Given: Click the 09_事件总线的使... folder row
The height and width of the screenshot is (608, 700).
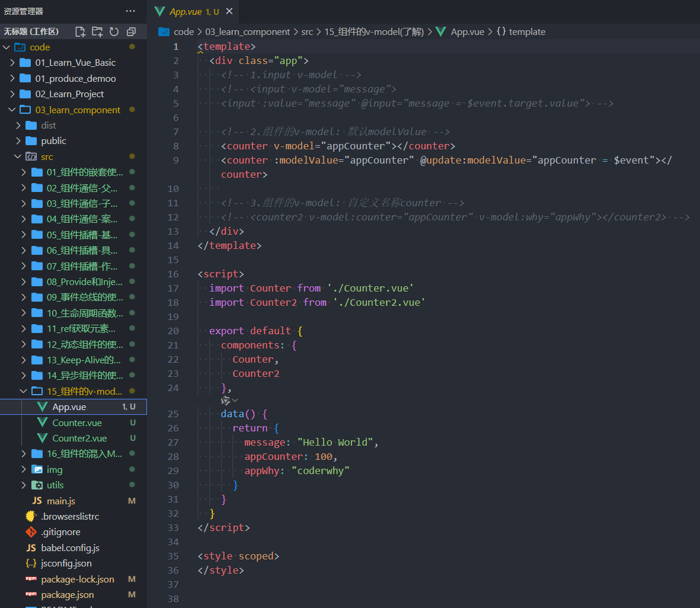Looking at the screenshot, I should (x=73, y=297).
